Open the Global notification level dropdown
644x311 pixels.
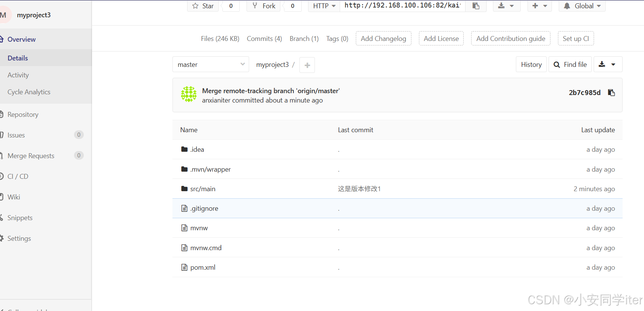pos(582,6)
